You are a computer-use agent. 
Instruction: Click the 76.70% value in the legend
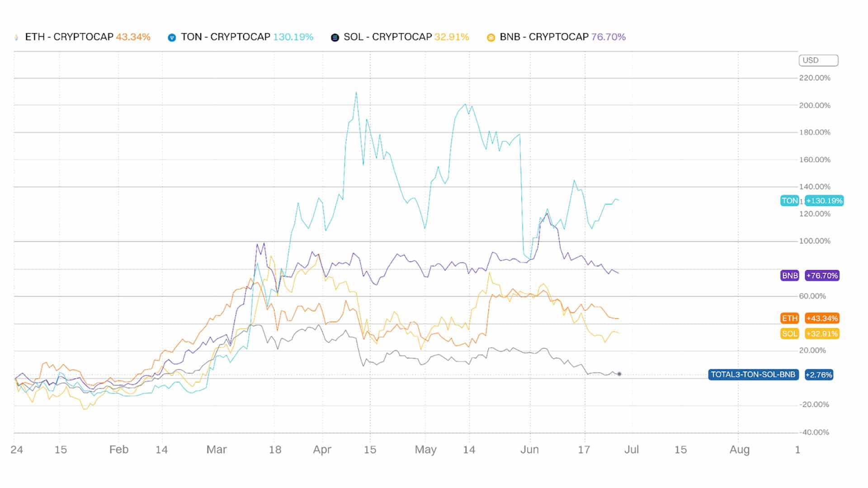(609, 37)
